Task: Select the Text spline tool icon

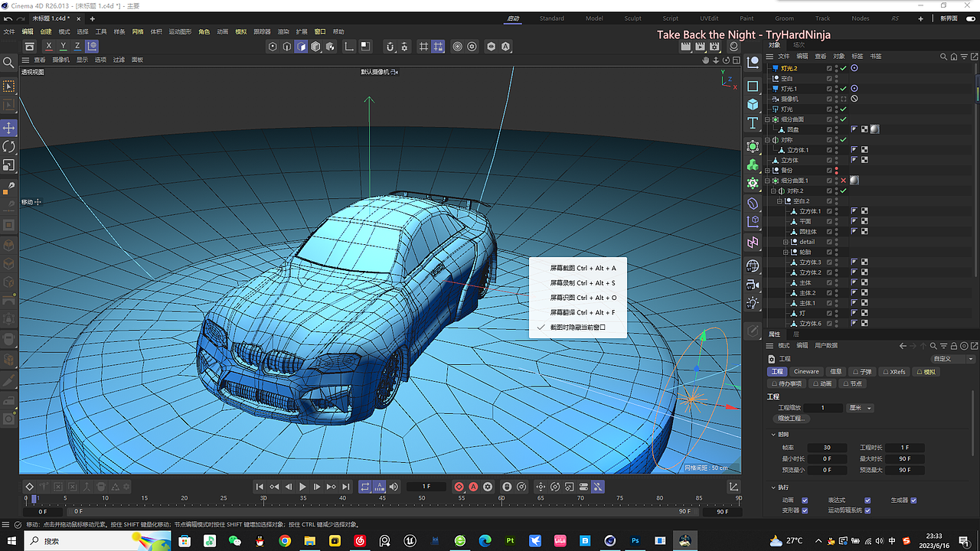Action: point(753,124)
